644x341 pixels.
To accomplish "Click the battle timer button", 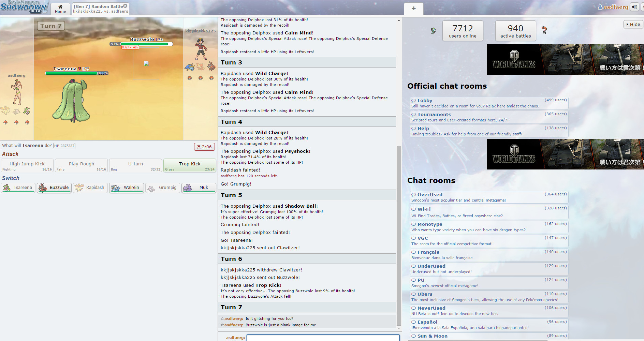I will [204, 147].
